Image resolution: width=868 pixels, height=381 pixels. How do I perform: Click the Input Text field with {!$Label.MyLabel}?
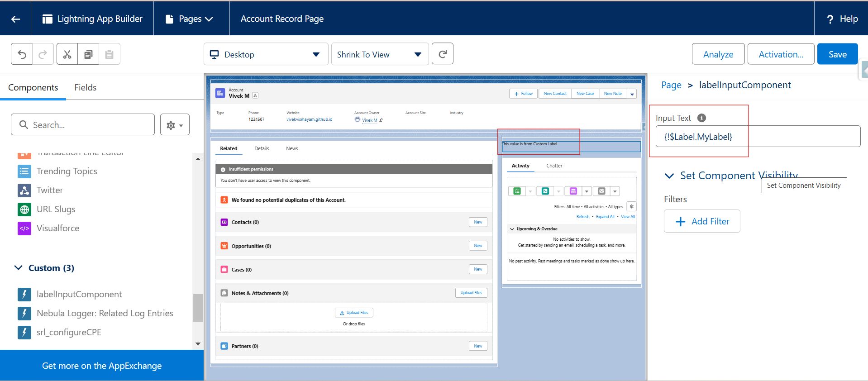tap(758, 136)
